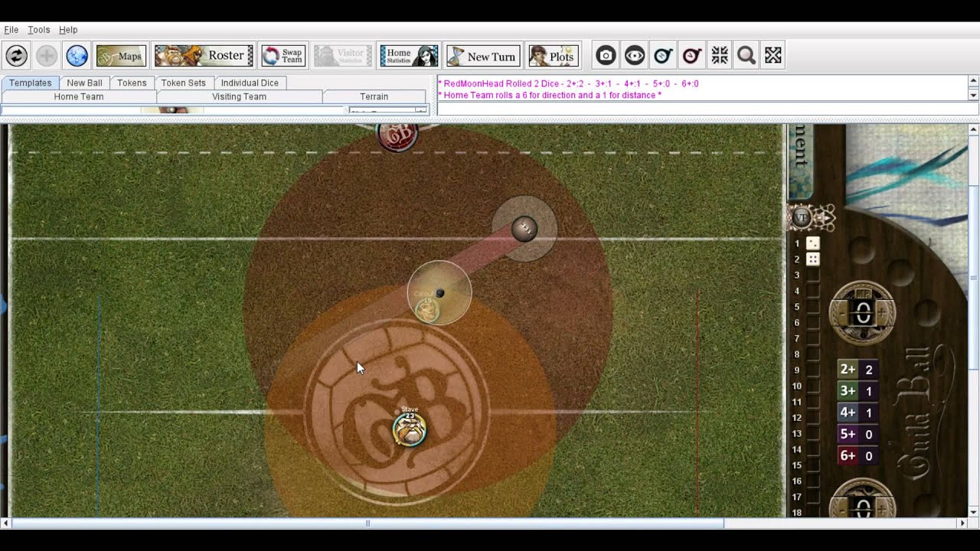The image size is (980, 551).
Task: Open the Token Sets tab
Action: click(x=184, y=83)
